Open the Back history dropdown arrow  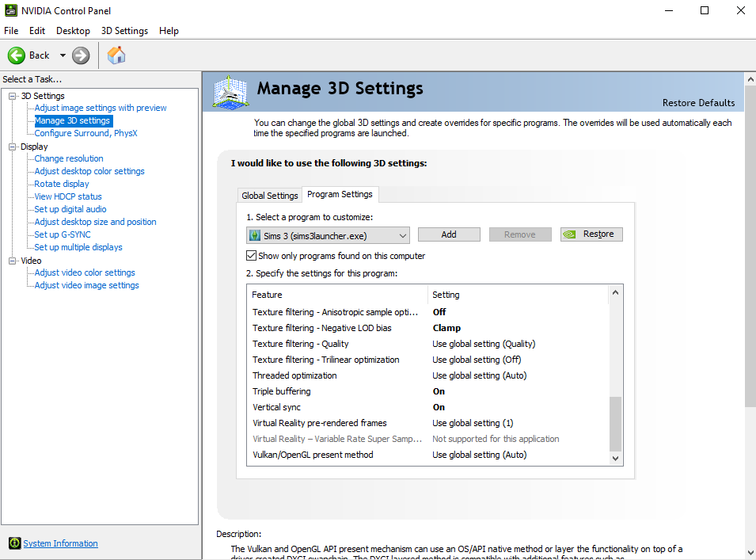pyautogui.click(x=63, y=55)
